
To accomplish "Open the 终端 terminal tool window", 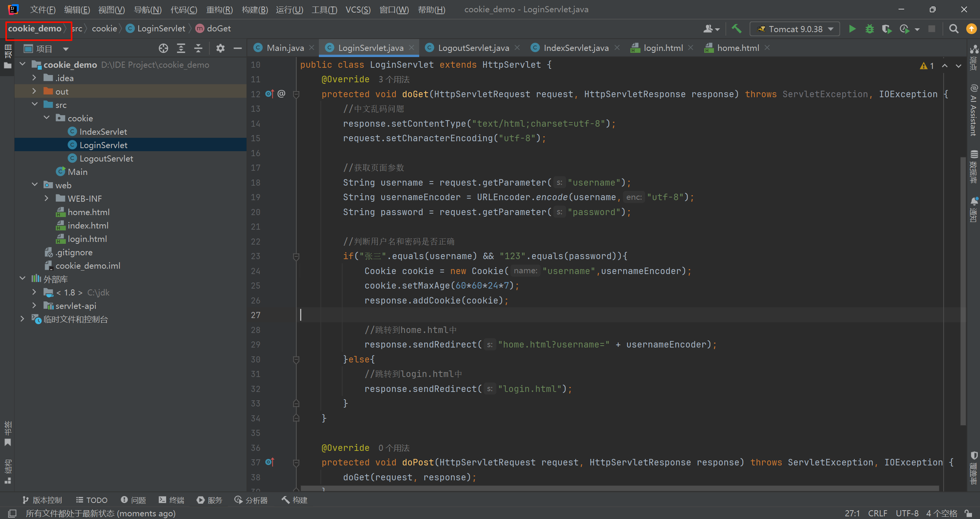I will point(171,500).
